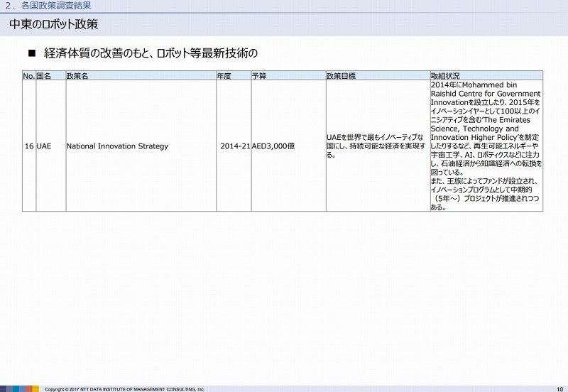Select the section heading 各国政策調査結果
The image size is (568, 392).
[x=47, y=6]
